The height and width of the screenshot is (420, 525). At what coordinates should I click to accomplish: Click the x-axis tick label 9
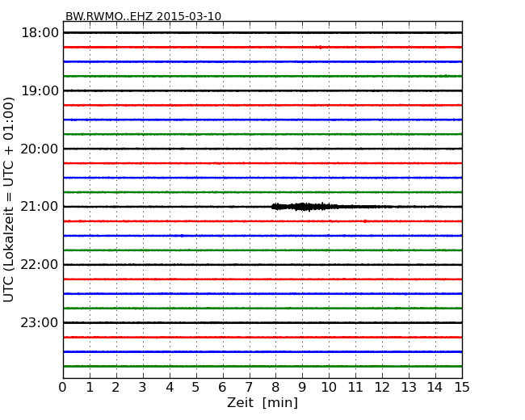[x=302, y=388]
